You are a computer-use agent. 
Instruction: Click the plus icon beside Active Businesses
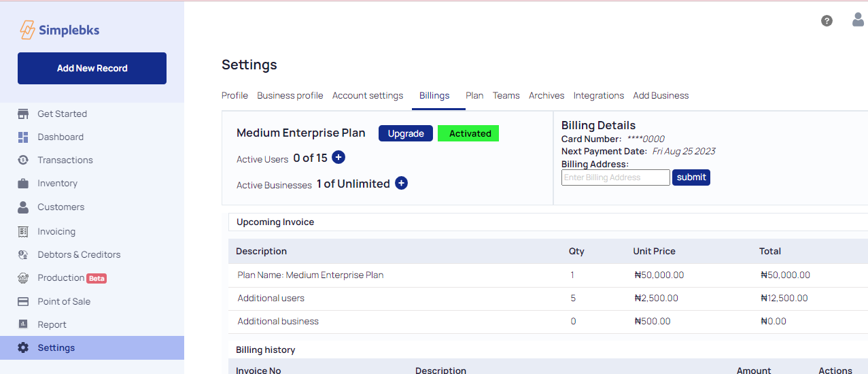(401, 184)
